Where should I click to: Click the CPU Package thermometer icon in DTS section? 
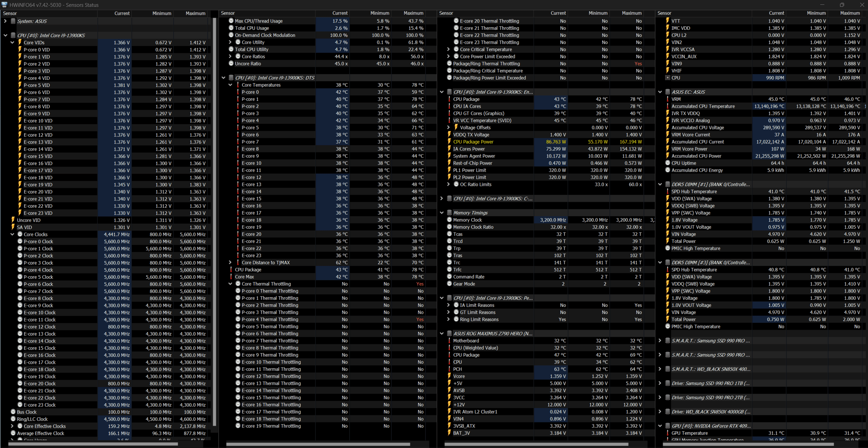[x=231, y=270]
